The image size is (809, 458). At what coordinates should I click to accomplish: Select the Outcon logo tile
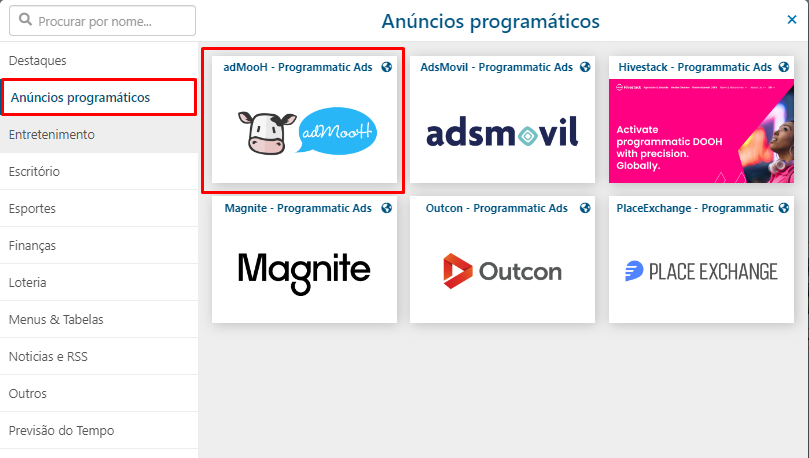(x=503, y=271)
